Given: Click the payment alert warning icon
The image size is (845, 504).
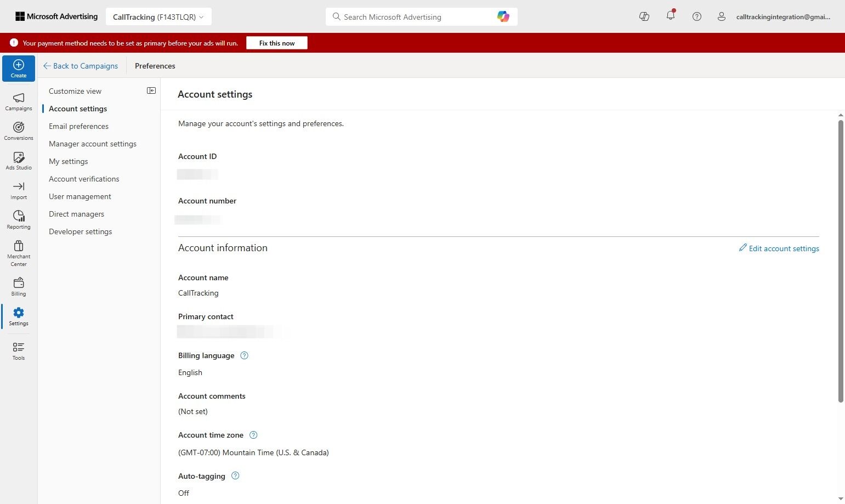Looking at the screenshot, I should 14,43.
